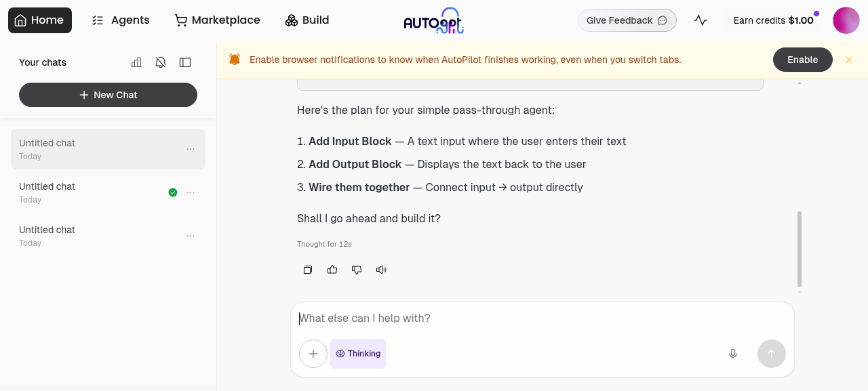868x391 pixels.
Task: Open options menu for last Untitled chat
Action: (191, 235)
